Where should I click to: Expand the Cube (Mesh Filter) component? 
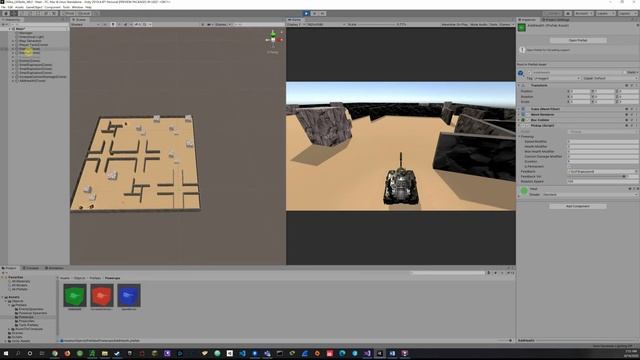click(x=519, y=109)
